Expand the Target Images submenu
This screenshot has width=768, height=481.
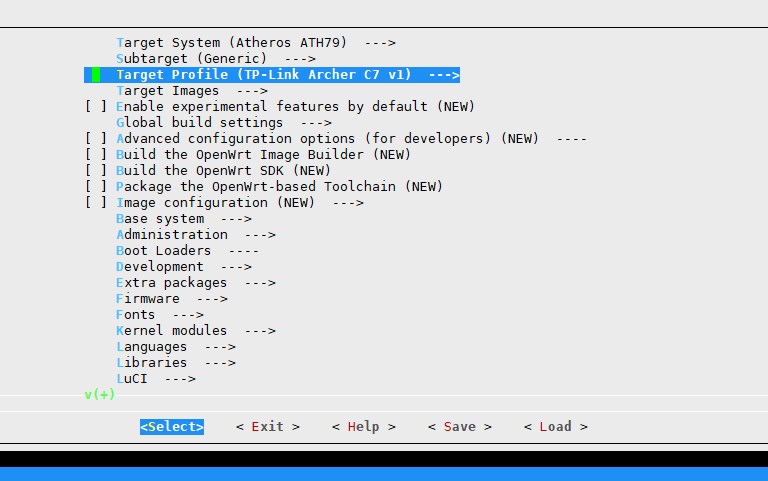point(183,91)
